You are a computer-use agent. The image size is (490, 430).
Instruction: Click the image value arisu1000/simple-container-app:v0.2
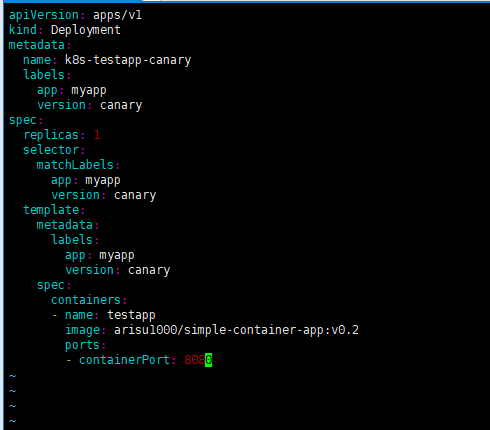(236, 330)
